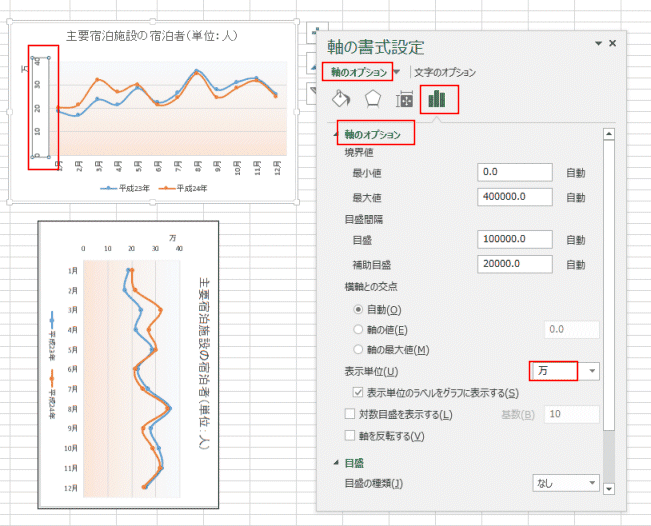The width and height of the screenshot is (651, 526).
Task: Select the Axis Options bar chart icon
Action: tap(436, 100)
